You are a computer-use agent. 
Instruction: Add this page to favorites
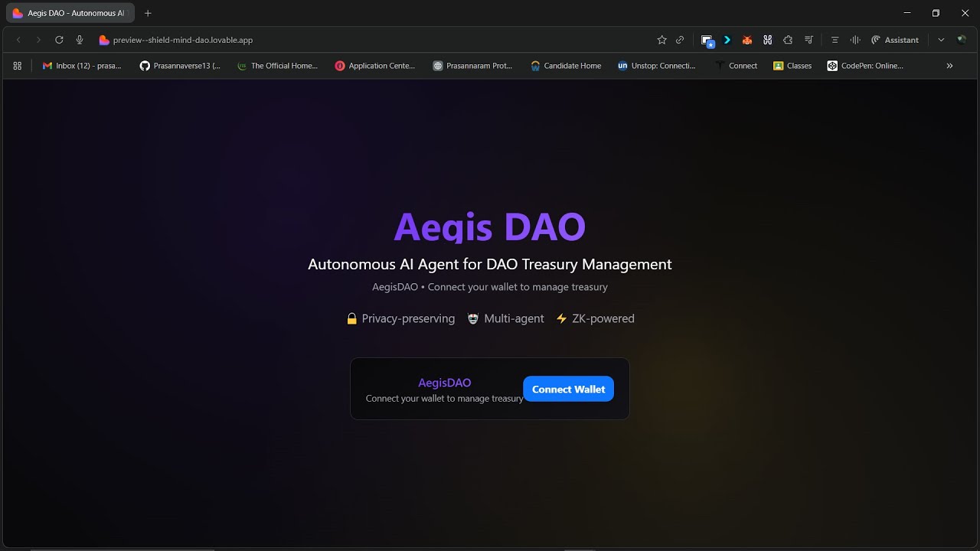[x=661, y=39]
